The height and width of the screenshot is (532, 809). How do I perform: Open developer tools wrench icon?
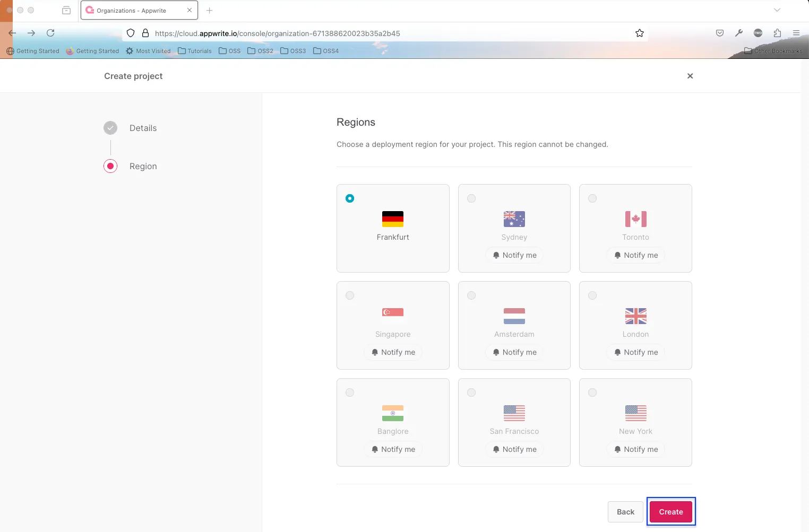[x=739, y=33]
